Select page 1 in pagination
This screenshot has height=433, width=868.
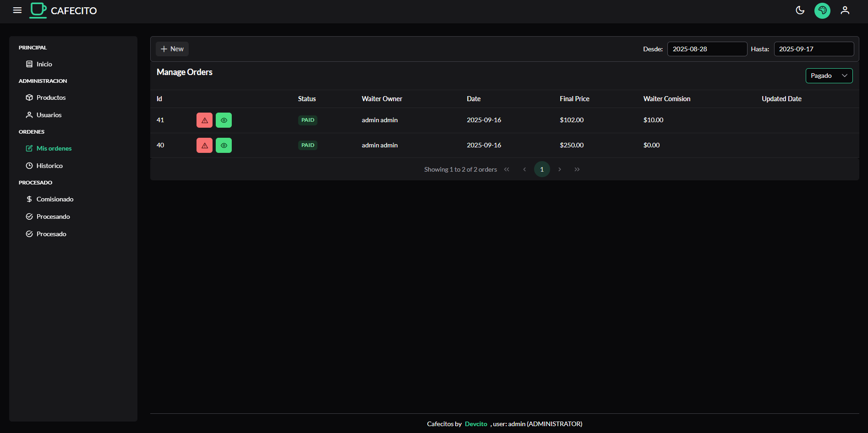[542, 169]
